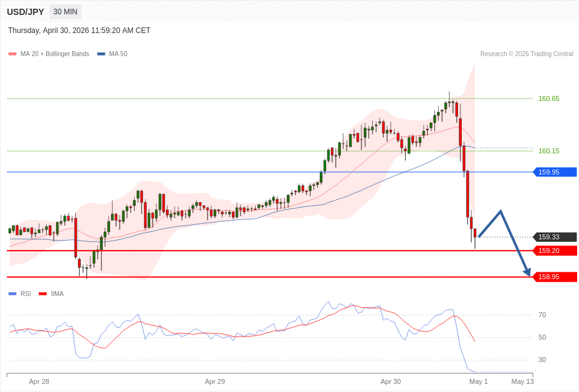
Task: Click the RSI 70 overbought level label
Action: [542, 315]
